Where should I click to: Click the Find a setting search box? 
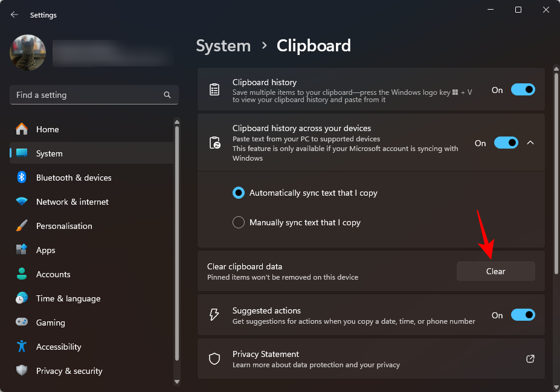click(x=88, y=95)
